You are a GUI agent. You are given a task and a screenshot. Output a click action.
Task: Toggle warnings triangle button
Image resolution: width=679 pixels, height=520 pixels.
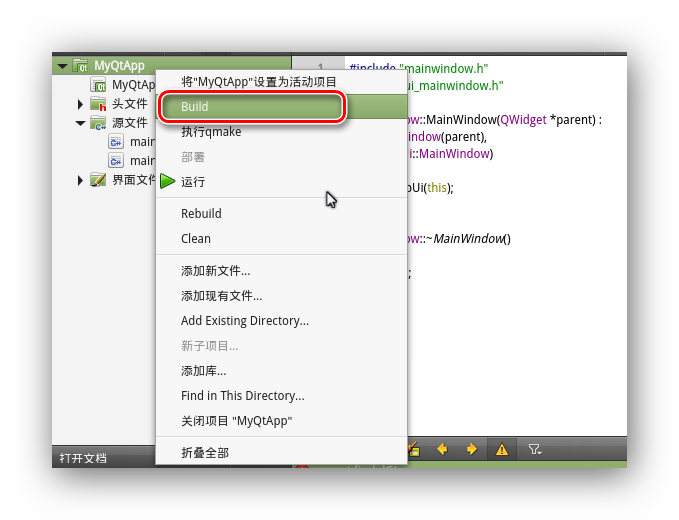(x=501, y=449)
